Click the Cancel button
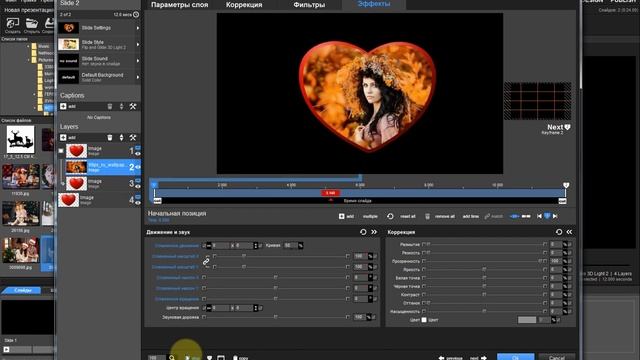This screenshot has height=360, width=640. coord(557,357)
